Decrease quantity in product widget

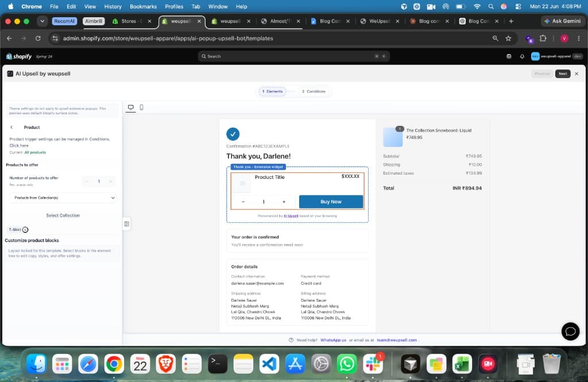(243, 202)
